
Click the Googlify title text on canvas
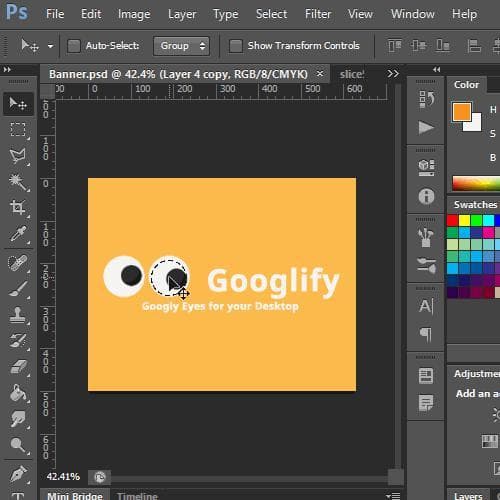273,282
